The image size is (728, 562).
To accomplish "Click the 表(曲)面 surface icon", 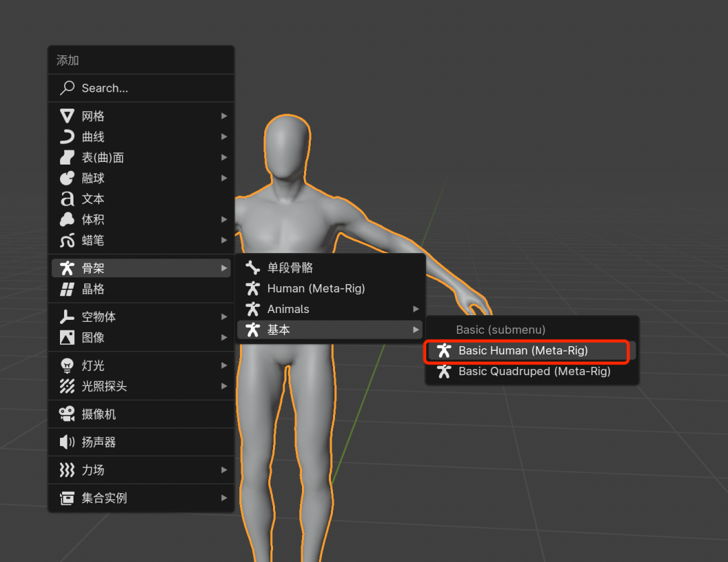I will point(67,158).
